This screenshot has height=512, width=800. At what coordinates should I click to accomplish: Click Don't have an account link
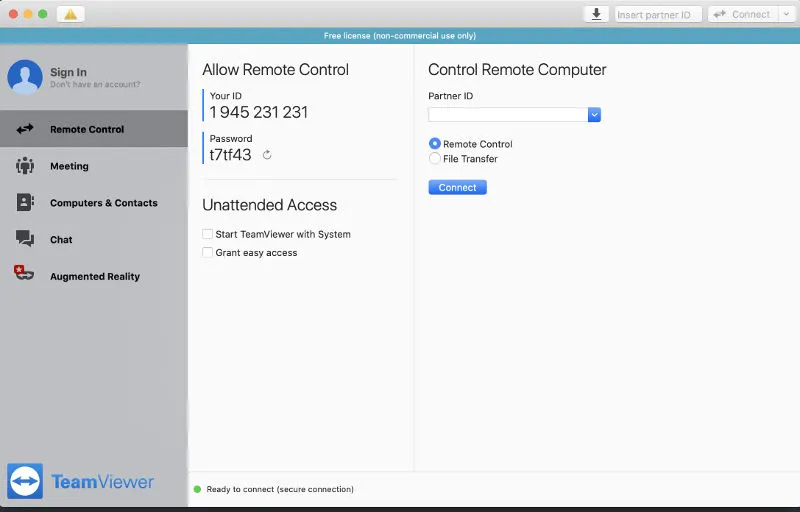pos(95,84)
